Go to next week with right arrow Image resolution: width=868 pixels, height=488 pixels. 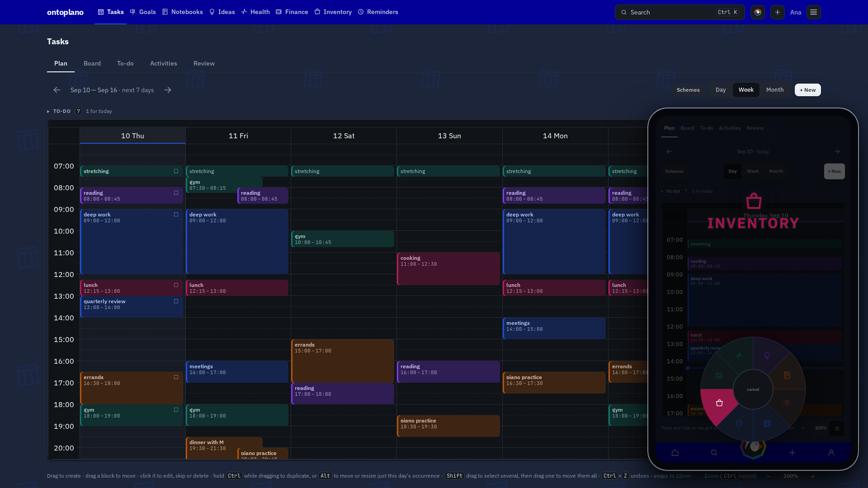pos(168,90)
